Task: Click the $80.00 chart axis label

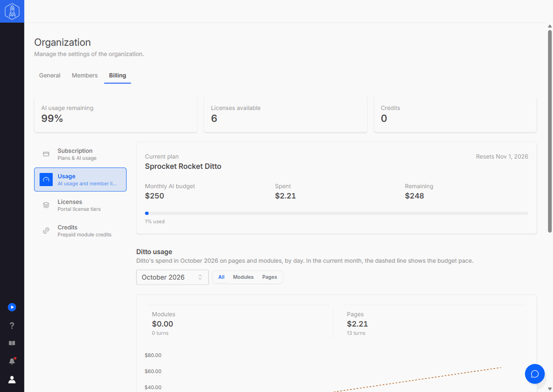Action: (x=153, y=355)
